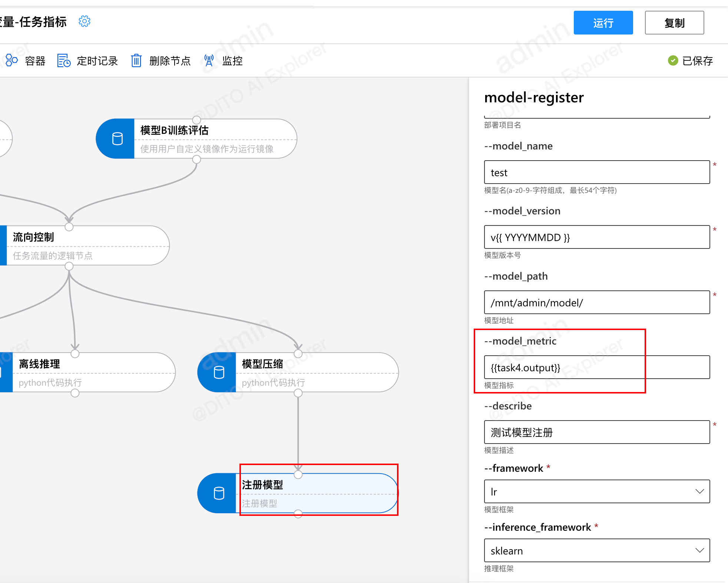The height and width of the screenshot is (583, 728).
Task: Click the 运行 run button
Action: [603, 23]
